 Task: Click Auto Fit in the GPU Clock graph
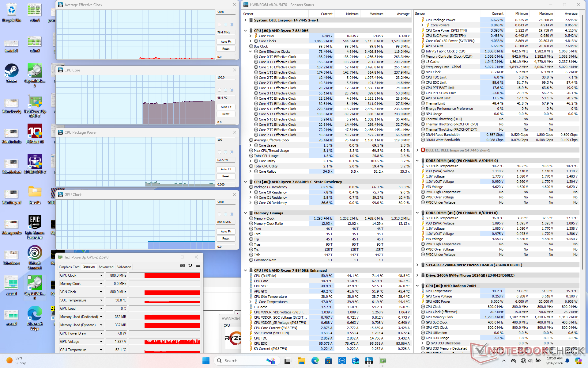pos(226,232)
